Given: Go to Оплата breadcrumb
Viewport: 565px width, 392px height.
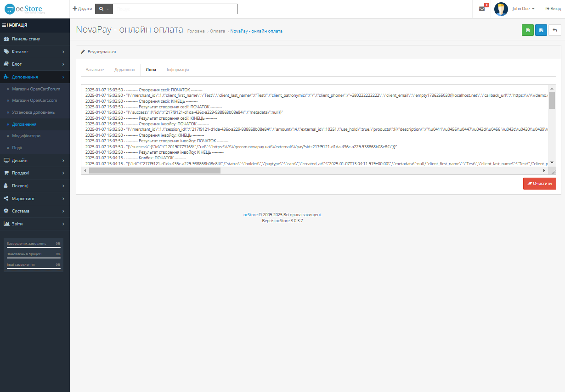Looking at the screenshot, I should coord(217,31).
